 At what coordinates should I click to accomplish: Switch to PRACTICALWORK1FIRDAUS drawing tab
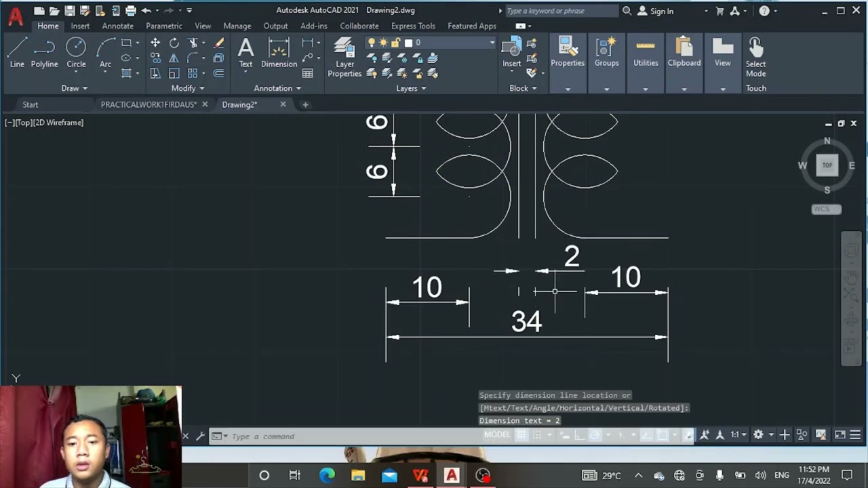149,104
